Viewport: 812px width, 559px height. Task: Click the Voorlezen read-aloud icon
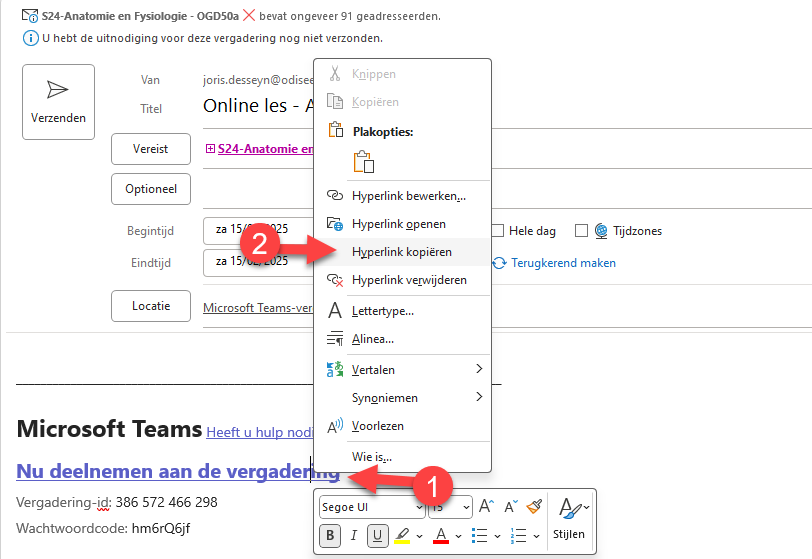[335, 426]
